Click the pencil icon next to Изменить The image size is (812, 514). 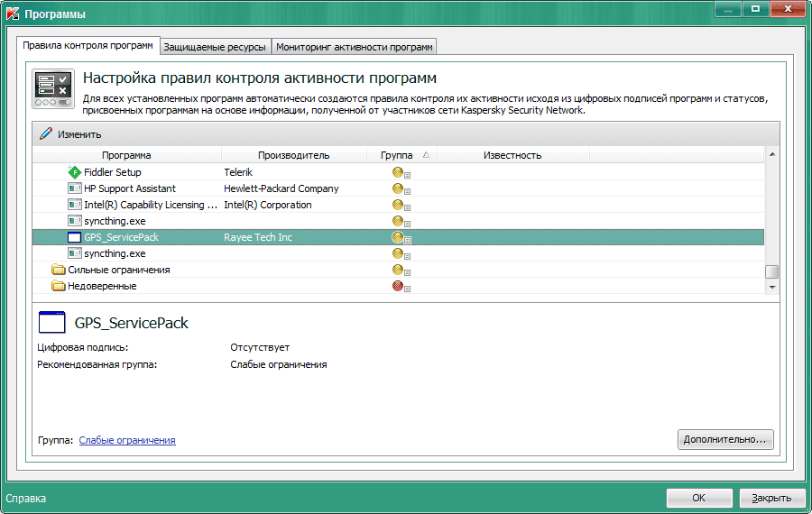tap(46, 133)
